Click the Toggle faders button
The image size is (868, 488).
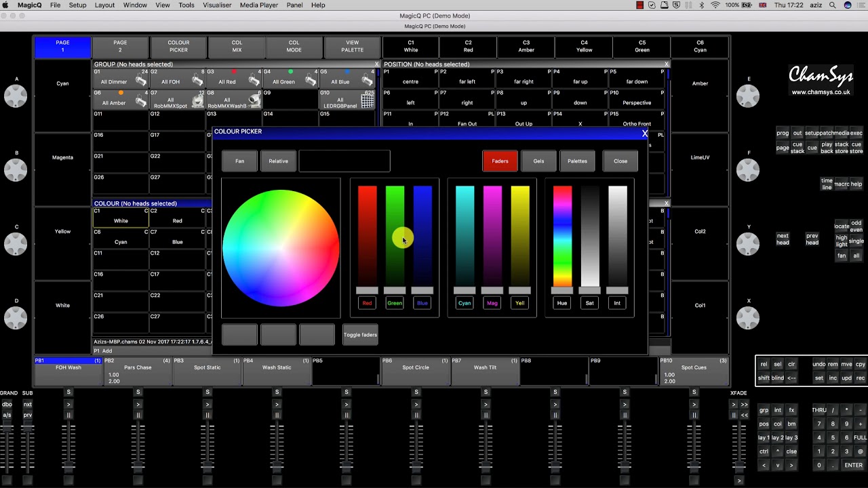(x=360, y=335)
